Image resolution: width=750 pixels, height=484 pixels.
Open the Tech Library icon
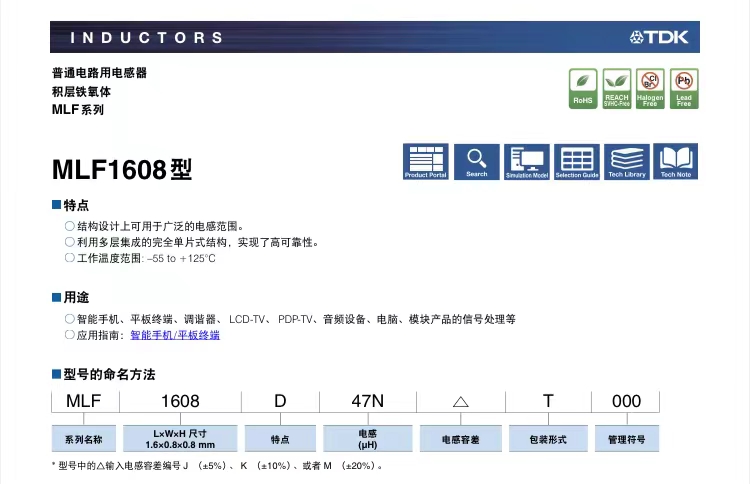(x=627, y=161)
